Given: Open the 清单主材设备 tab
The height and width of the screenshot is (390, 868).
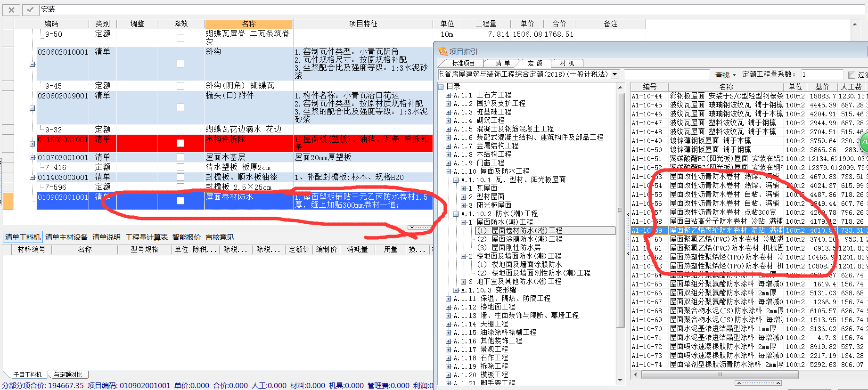Looking at the screenshot, I should [66, 237].
